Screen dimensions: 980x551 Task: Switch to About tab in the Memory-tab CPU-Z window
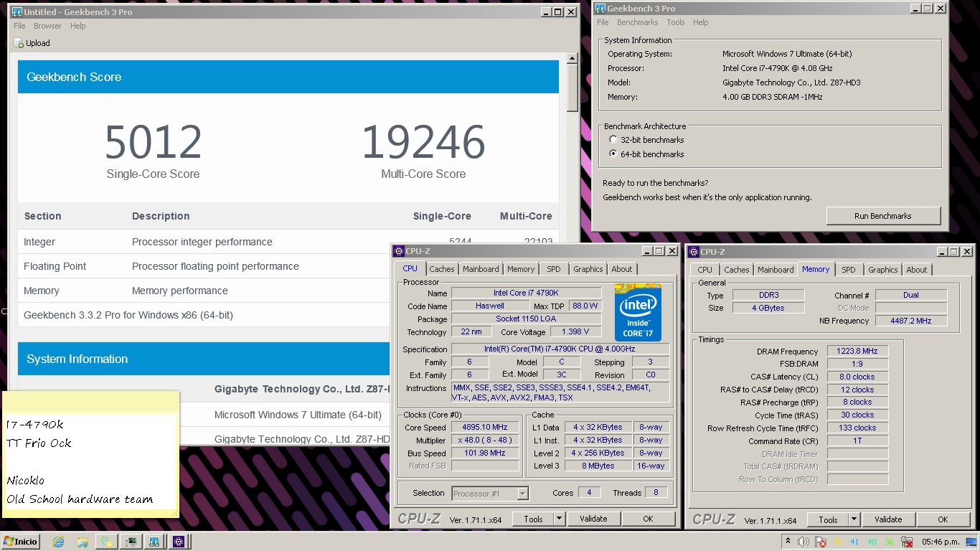(x=917, y=270)
